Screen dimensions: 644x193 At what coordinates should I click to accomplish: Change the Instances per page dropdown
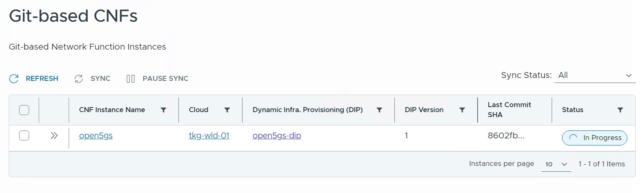tap(556, 164)
